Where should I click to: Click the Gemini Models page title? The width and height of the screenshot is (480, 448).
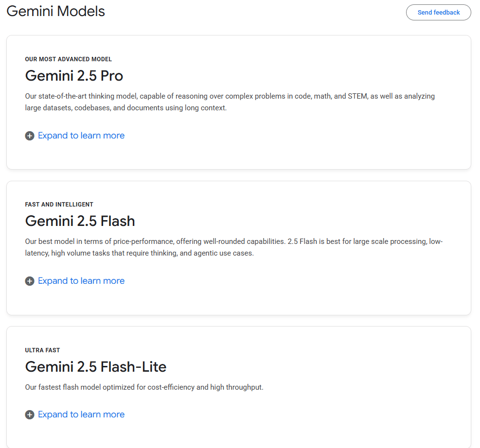click(55, 11)
